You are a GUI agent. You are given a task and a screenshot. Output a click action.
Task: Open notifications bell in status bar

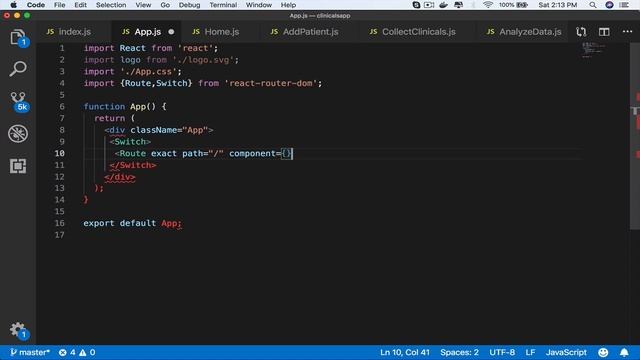[624, 352]
